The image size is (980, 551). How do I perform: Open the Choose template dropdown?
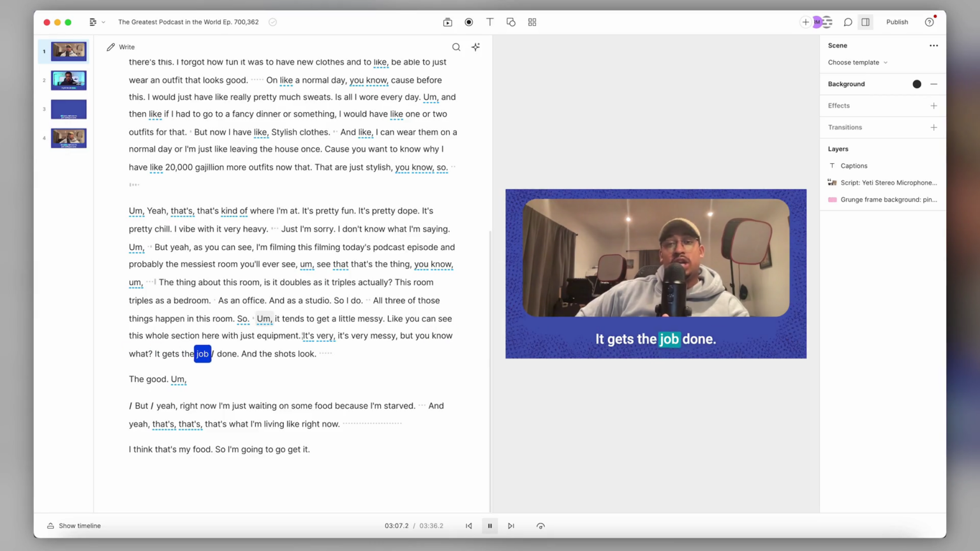point(857,62)
